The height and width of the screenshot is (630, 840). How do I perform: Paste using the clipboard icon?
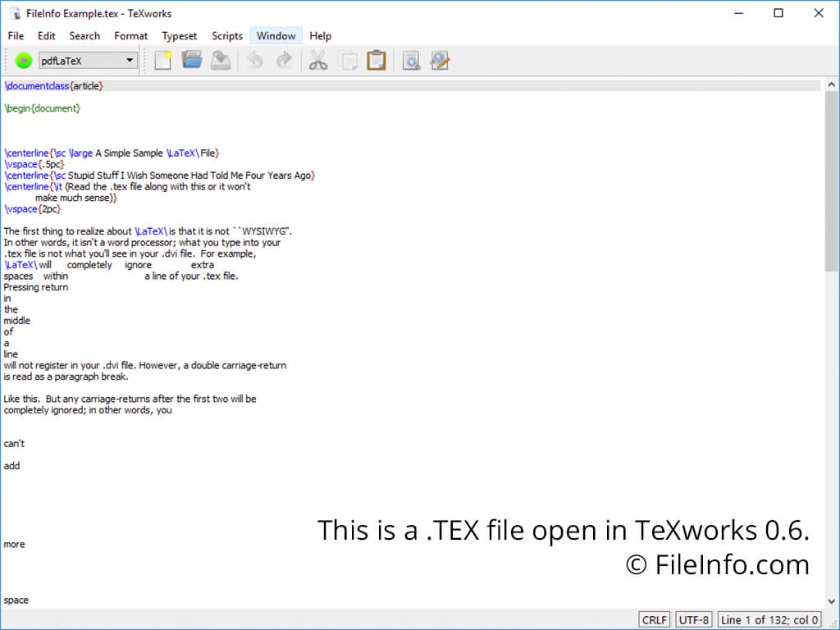coord(376,60)
